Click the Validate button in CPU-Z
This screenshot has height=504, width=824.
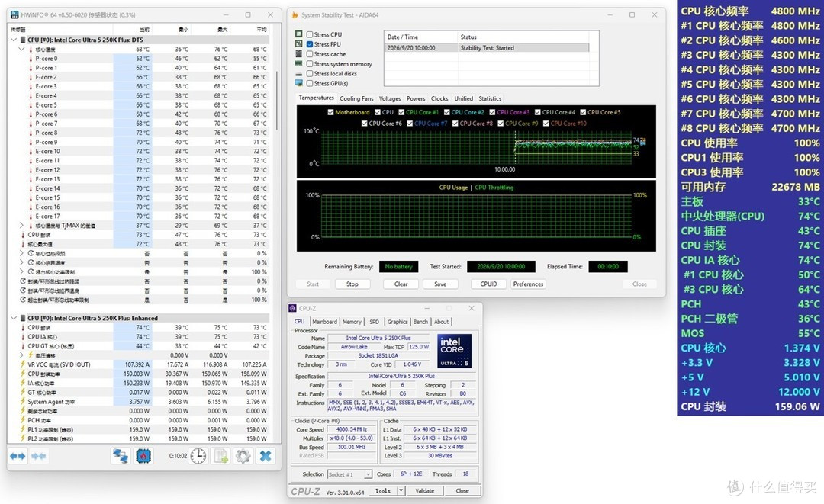425,490
